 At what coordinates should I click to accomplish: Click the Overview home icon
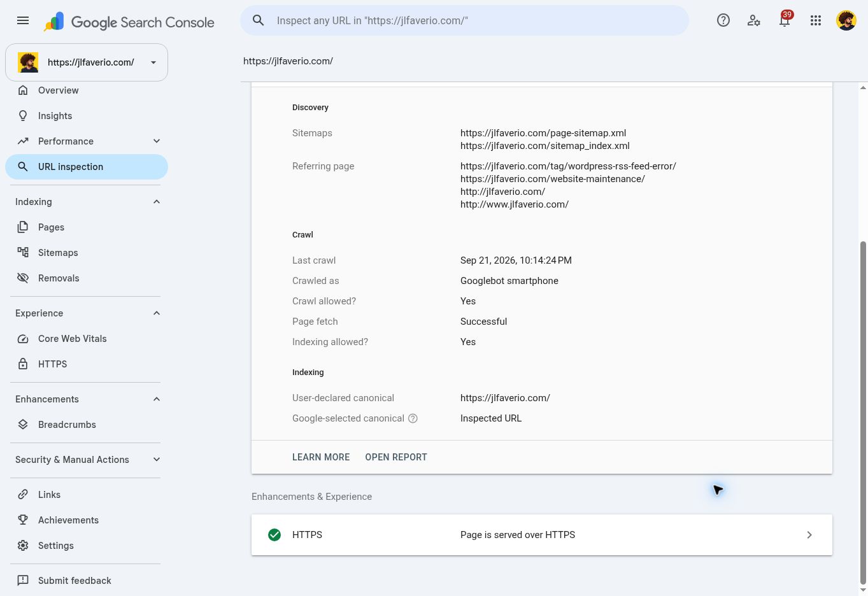click(23, 90)
